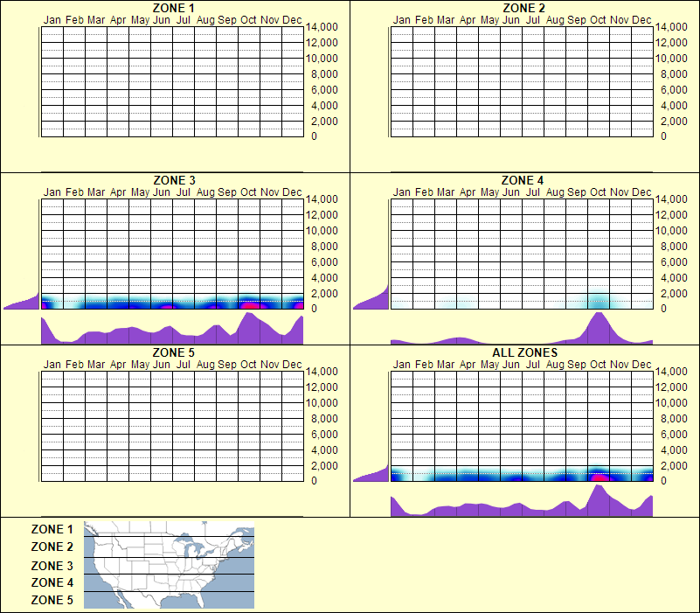Select Jul month label in ZONE 3 chart
The height and width of the screenshot is (613, 700).
(x=183, y=192)
